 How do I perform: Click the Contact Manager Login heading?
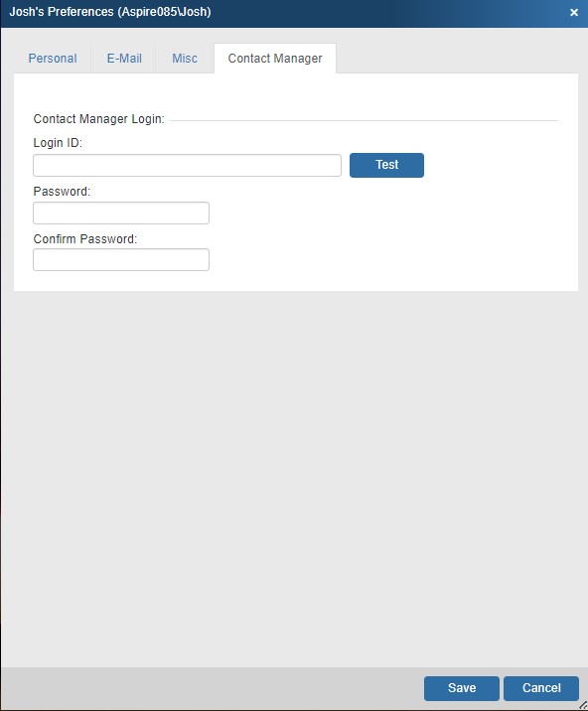click(99, 119)
